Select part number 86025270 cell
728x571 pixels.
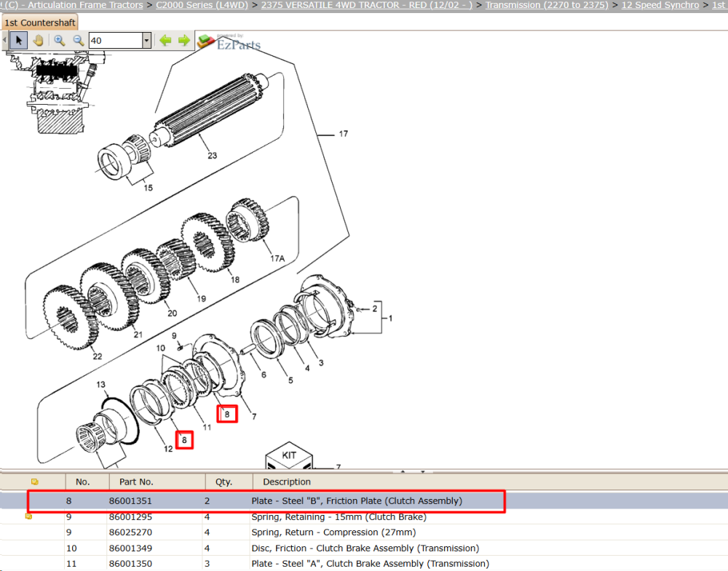[130, 532]
